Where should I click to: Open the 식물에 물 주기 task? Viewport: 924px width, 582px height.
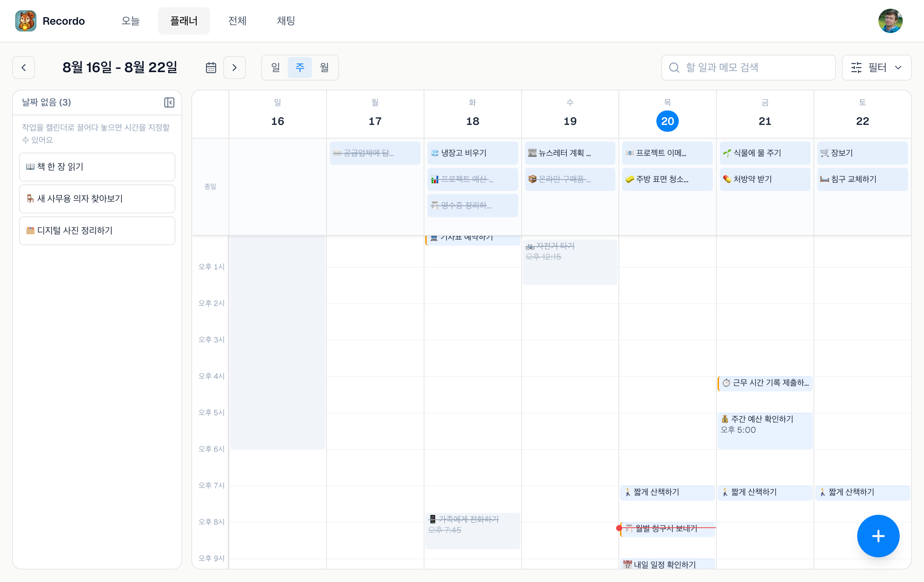pos(765,153)
